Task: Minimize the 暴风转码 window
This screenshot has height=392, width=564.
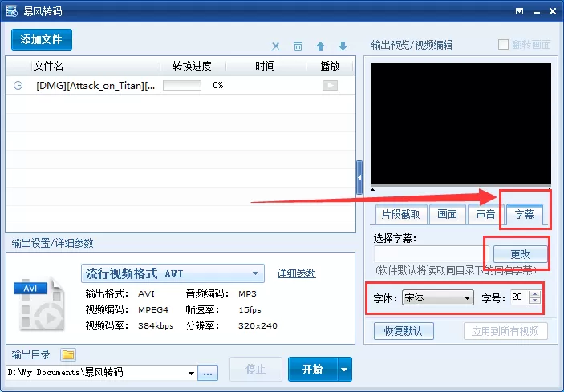Action: point(537,11)
